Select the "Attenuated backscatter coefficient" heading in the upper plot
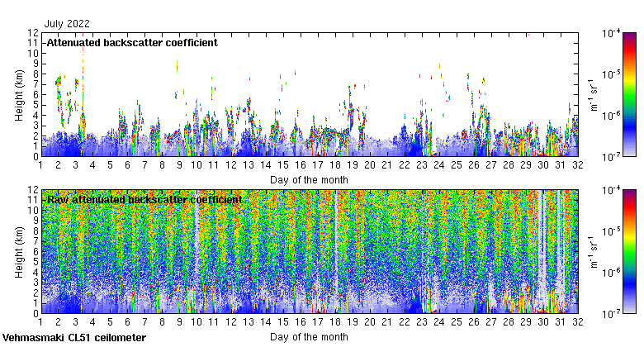The image size is (644, 347). [132, 43]
